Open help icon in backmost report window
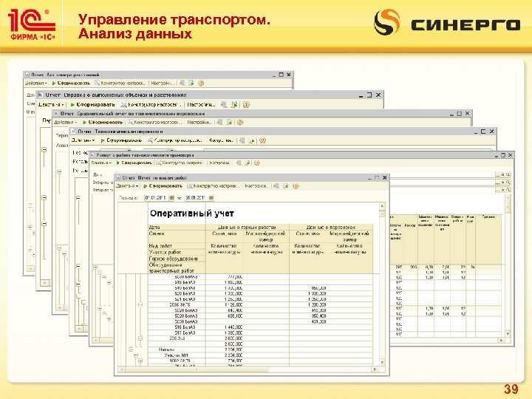532x399 pixels. (201, 83)
